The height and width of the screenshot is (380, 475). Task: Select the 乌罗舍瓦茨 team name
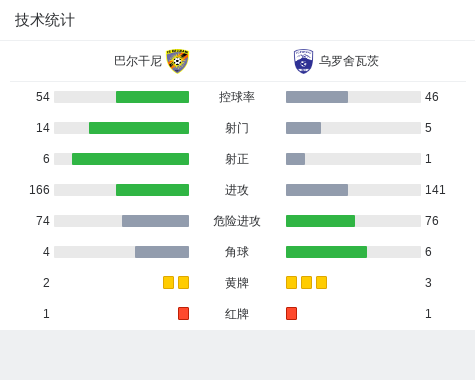349,61
